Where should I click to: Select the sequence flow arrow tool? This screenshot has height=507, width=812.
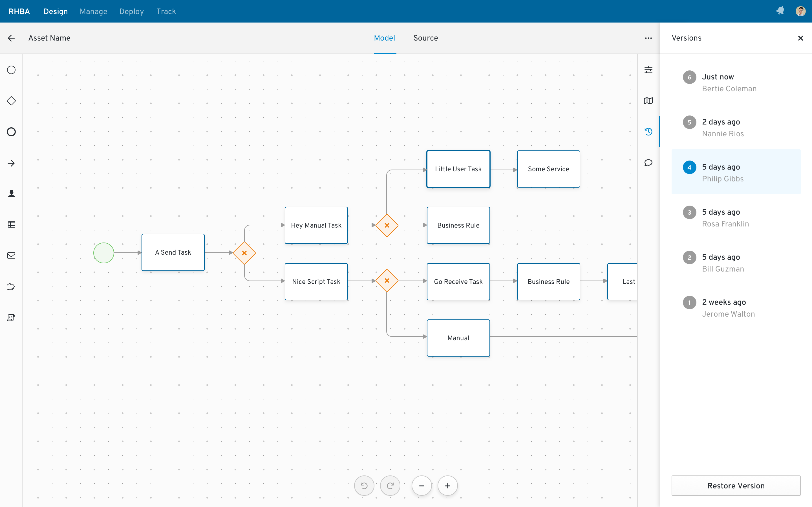pos(11,163)
